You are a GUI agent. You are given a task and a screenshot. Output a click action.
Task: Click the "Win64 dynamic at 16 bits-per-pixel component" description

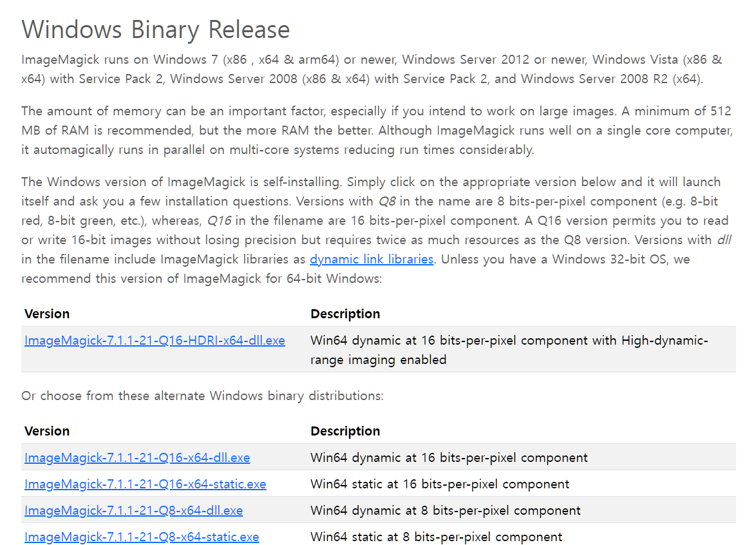pyautogui.click(x=449, y=457)
